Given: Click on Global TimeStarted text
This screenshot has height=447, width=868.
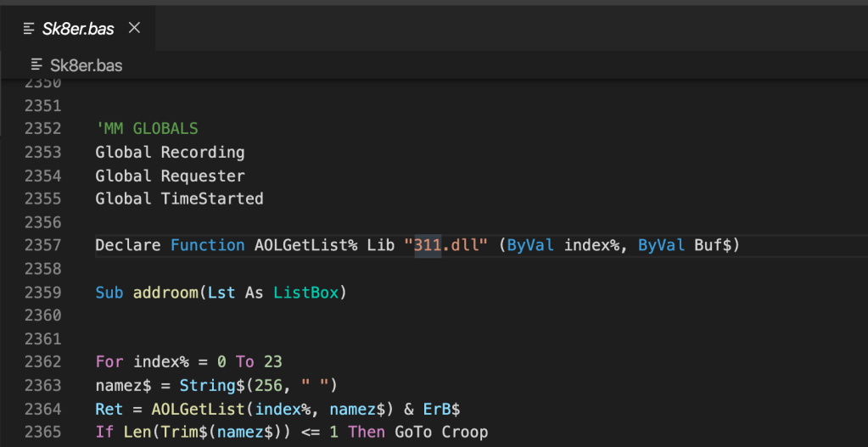Looking at the screenshot, I should click(179, 199).
